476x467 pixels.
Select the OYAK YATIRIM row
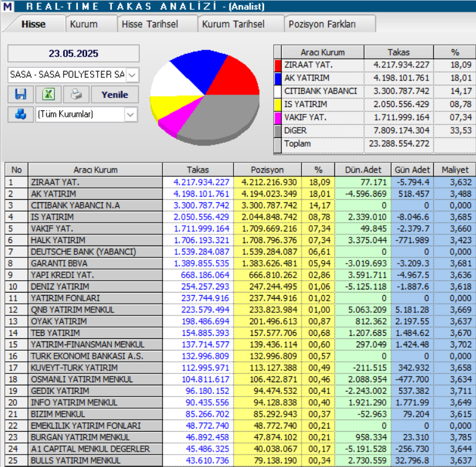coord(240,322)
